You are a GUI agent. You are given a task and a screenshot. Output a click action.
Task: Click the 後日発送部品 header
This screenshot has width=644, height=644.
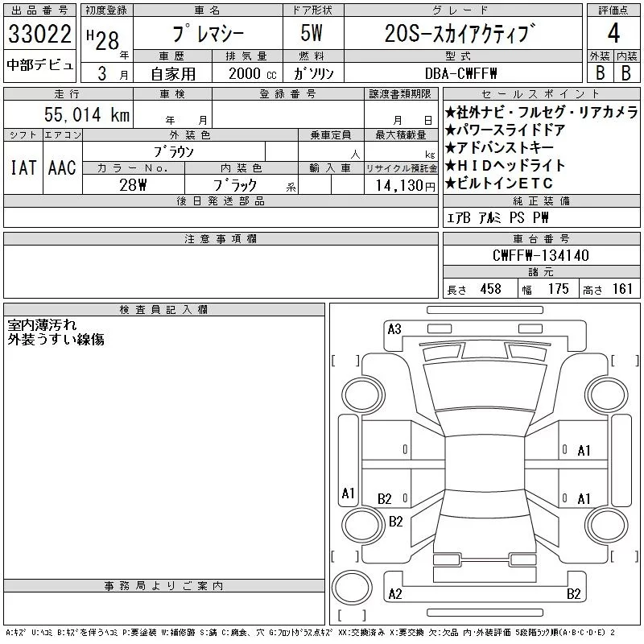click(x=221, y=201)
